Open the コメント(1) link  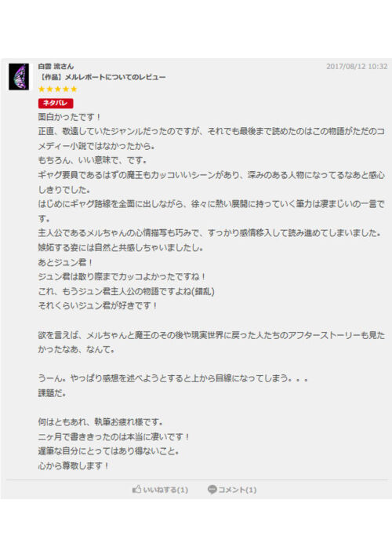pos(237,490)
